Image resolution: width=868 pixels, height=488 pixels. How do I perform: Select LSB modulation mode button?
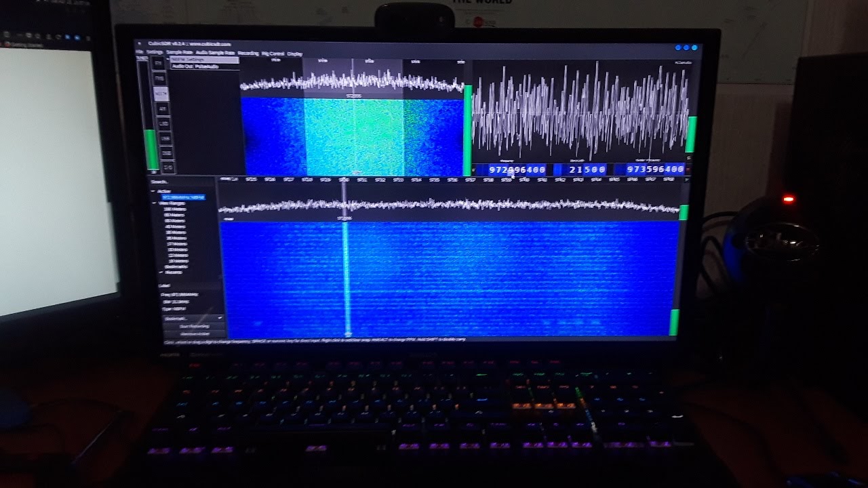click(163, 123)
